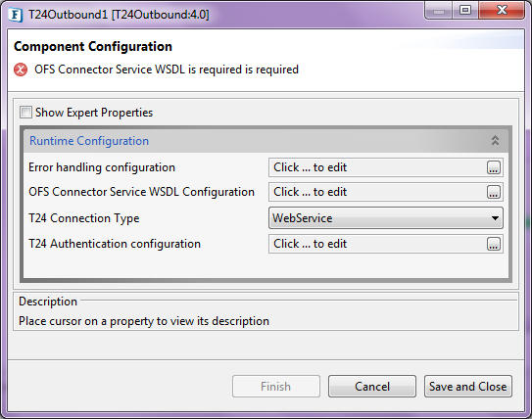Viewport: 532px width, 419px height.
Task: Select the WebService combo box
Action: [x=386, y=218]
